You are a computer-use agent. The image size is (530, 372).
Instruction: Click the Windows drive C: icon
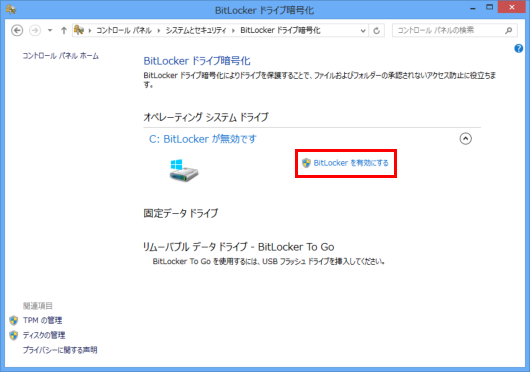point(184,171)
